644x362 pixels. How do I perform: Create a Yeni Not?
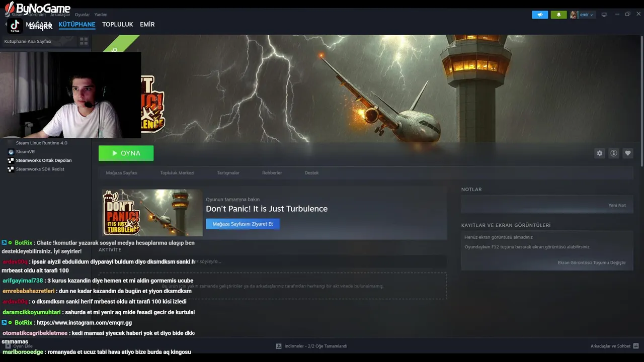pos(617,205)
